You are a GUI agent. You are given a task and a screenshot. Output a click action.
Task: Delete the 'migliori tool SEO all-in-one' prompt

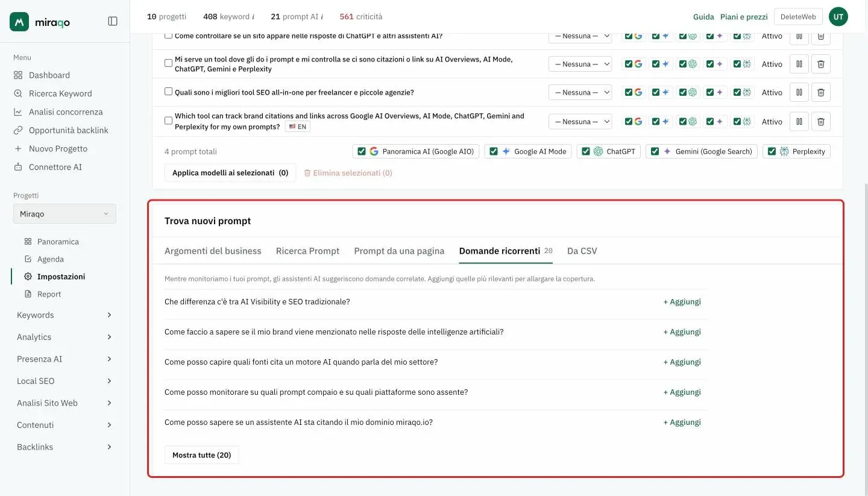(x=821, y=92)
